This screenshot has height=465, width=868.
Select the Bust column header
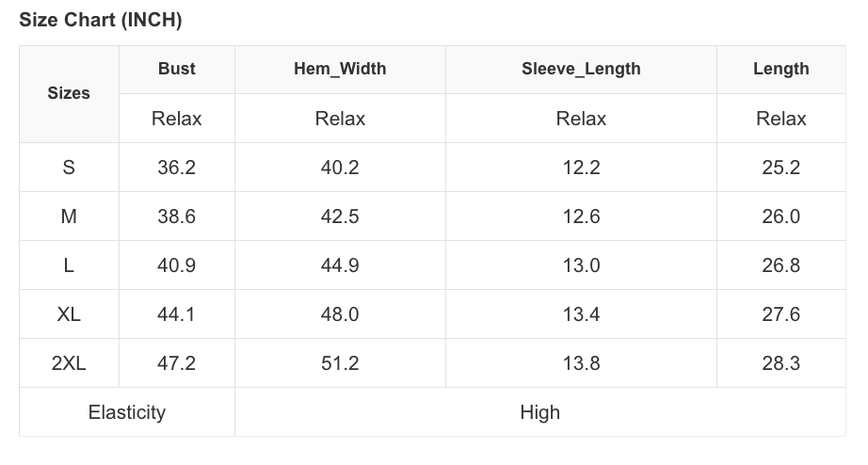pyautogui.click(x=177, y=69)
